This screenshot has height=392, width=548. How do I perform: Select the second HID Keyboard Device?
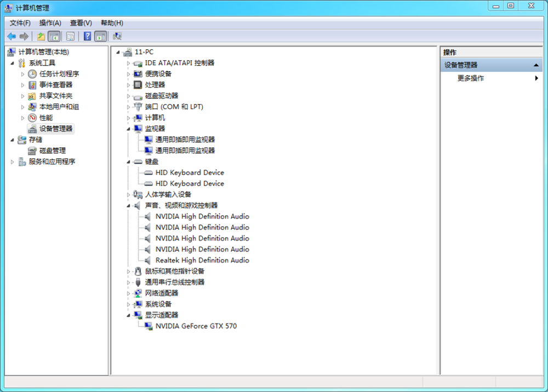pyautogui.click(x=190, y=183)
